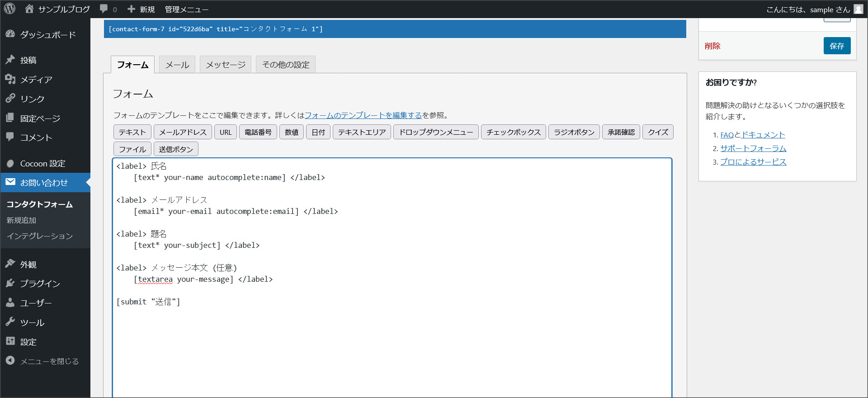Open プラグイン plugins menu in sidebar
868x398 pixels.
pyautogui.click(x=40, y=284)
